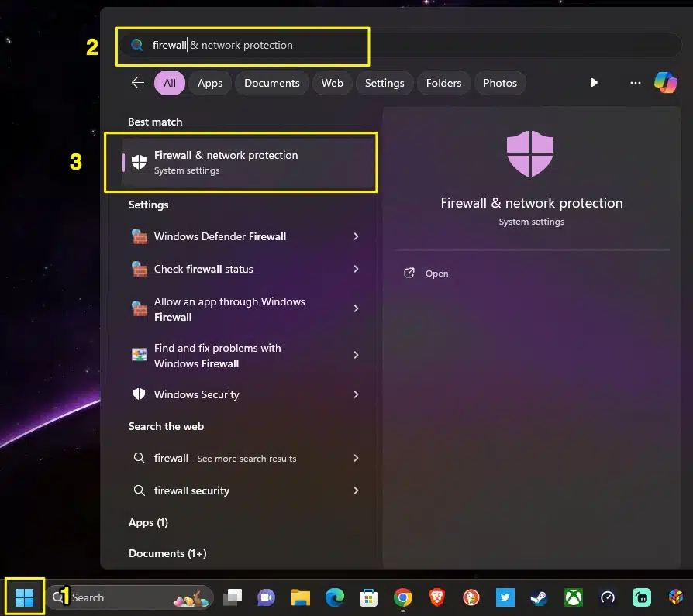Image resolution: width=693 pixels, height=616 pixels.
Task: Expand firewall security web result chevron
Action: point(356,490)
